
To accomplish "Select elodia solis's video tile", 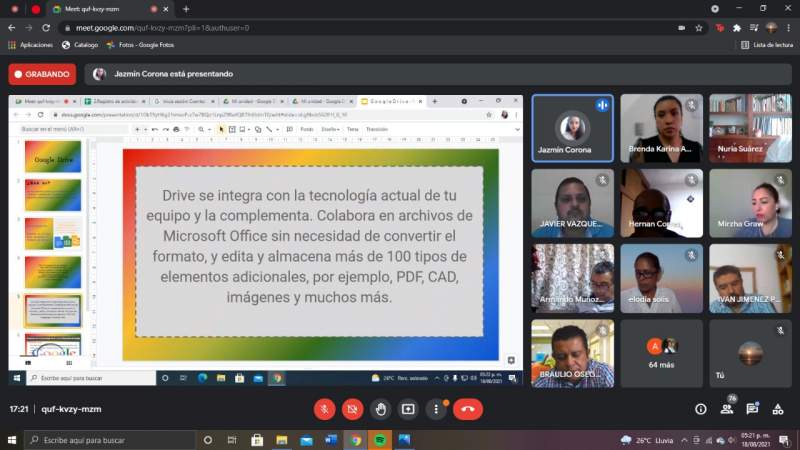I will pyautogui.click(x=661, y=279).
